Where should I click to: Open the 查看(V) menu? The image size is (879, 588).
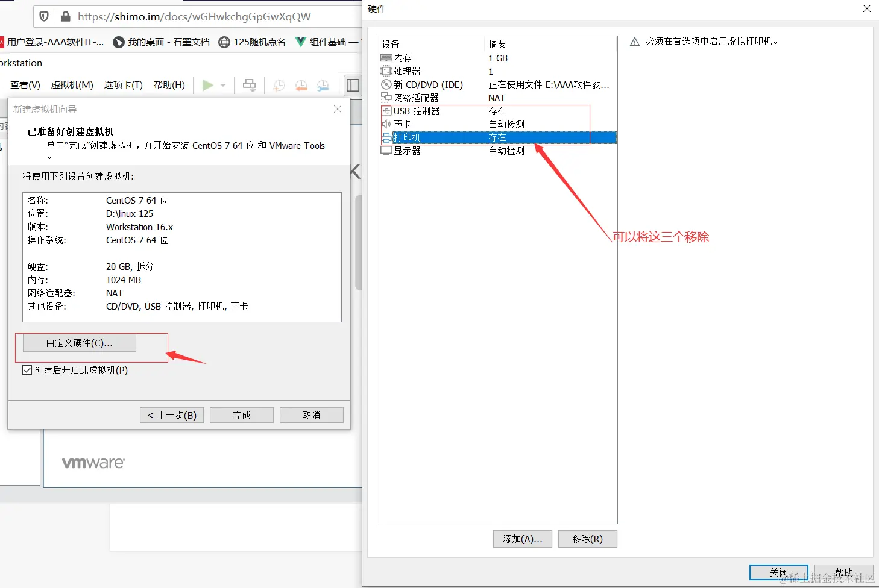[x=25, y=85]
